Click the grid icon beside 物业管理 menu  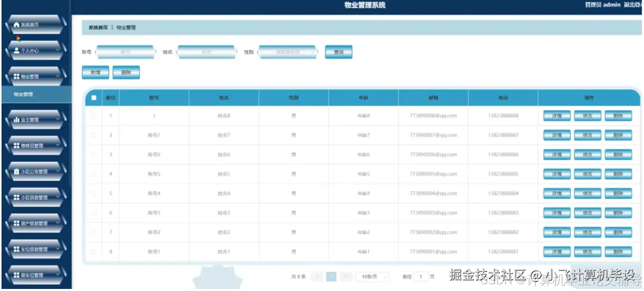click(x=16, y=76)
